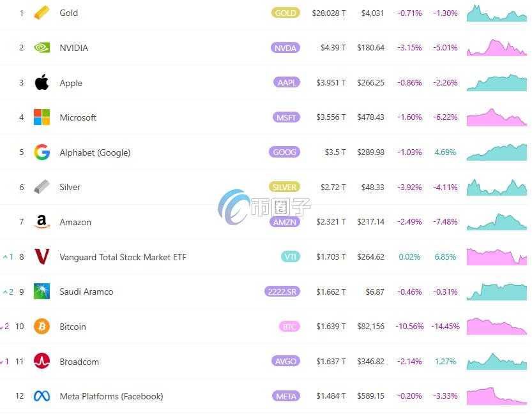Click the Microsoft four-square logo

point(42,117)
